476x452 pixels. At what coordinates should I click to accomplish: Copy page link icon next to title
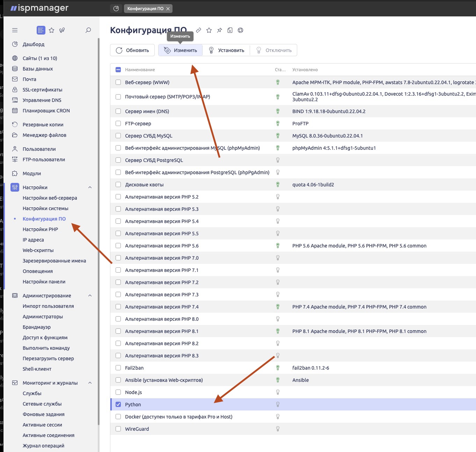[198, 30]
